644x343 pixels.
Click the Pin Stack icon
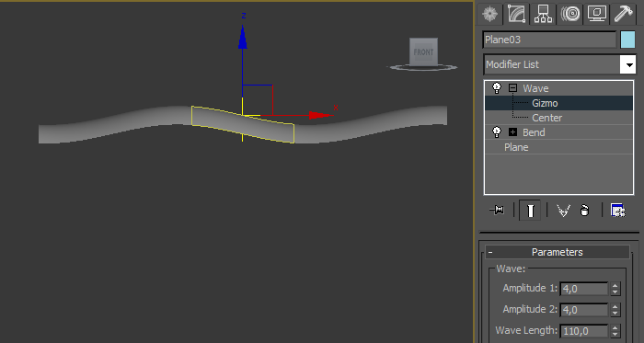497,211
